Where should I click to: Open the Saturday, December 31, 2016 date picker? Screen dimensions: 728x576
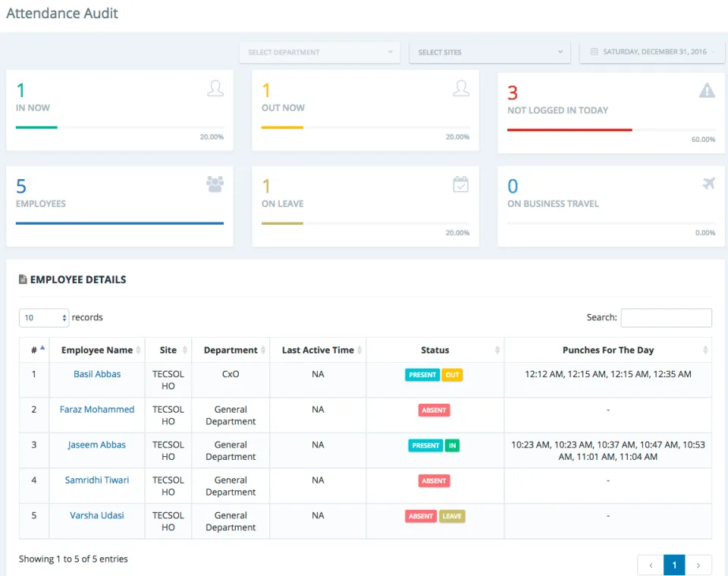point(652,52)
